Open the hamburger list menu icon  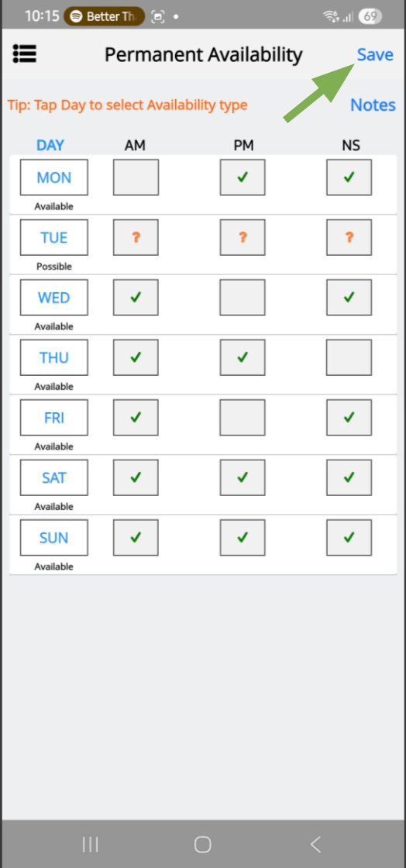24,53
